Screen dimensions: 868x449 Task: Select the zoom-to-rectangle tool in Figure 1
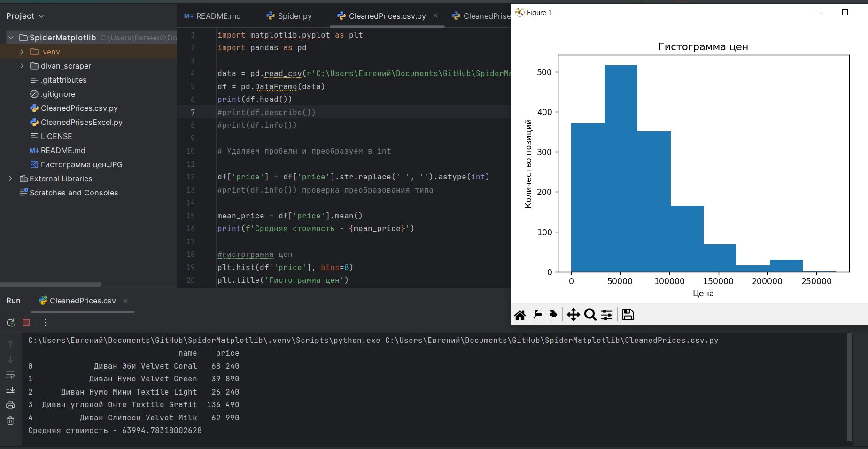point(590,315)
